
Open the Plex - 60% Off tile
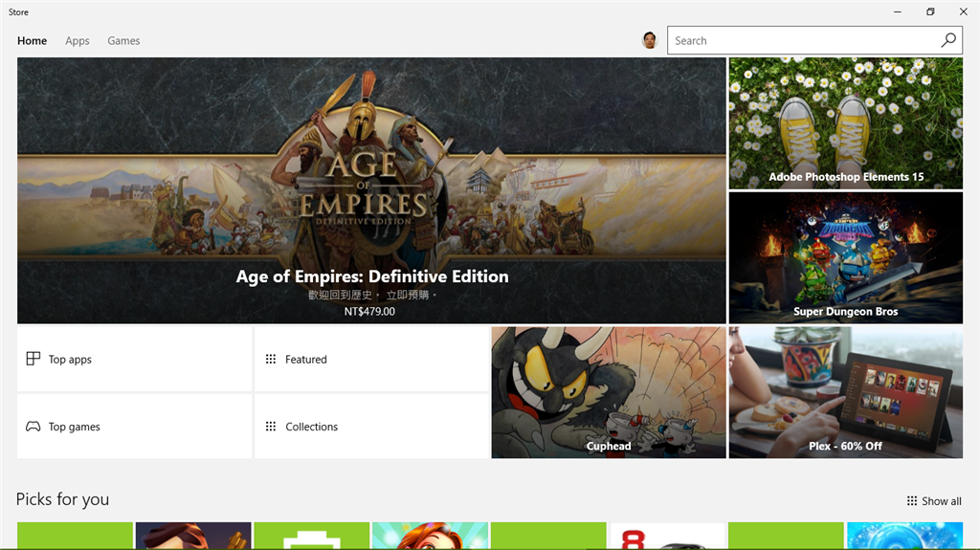846,392
